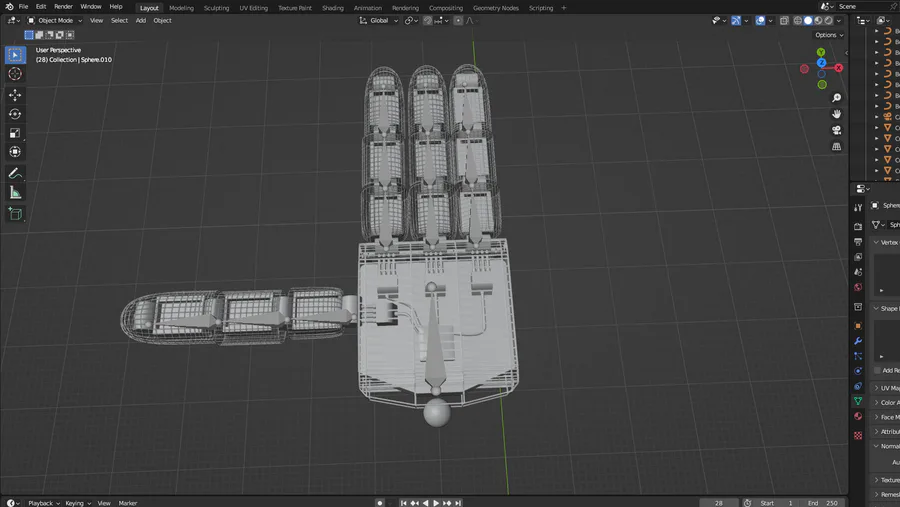Switch to solid shading

(x=808, y=21)
